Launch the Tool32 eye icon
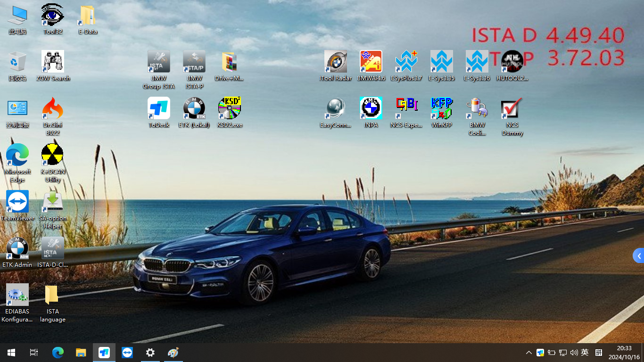Viewport: 644px width, 362px height. pyautogui.click(x=53, y=19)
